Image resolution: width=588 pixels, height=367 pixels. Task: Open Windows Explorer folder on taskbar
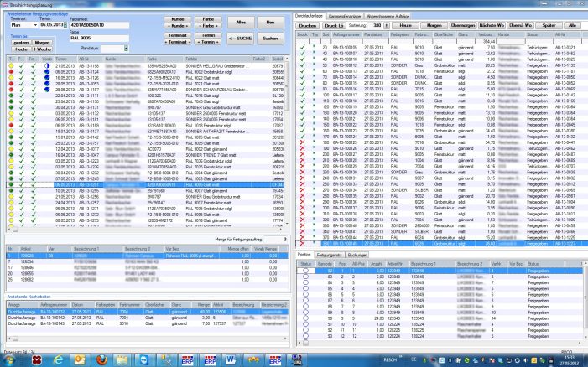[122, 360]
